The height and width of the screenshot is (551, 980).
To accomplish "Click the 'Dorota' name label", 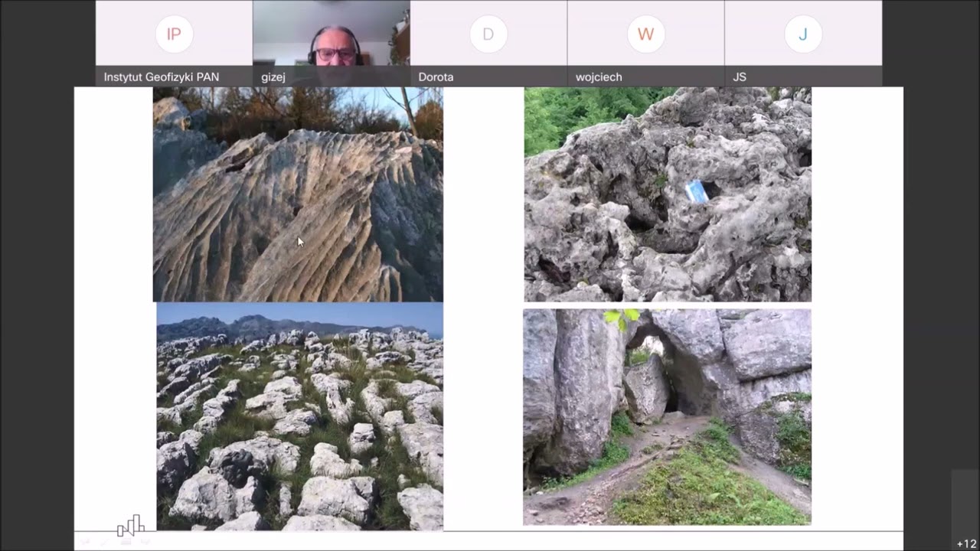I will pyautogui.click(x=436, y=77).
